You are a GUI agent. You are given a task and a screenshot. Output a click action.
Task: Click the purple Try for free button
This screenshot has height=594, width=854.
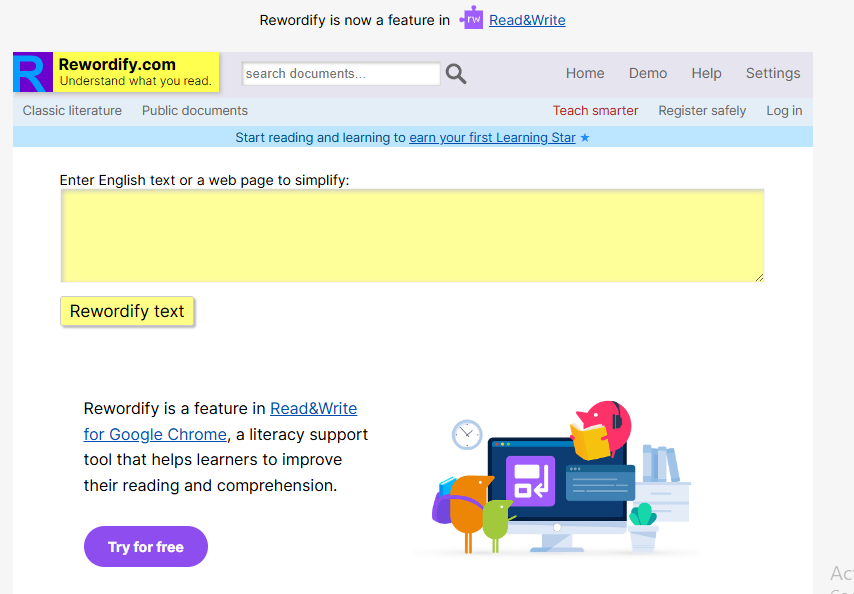(146, 547)
